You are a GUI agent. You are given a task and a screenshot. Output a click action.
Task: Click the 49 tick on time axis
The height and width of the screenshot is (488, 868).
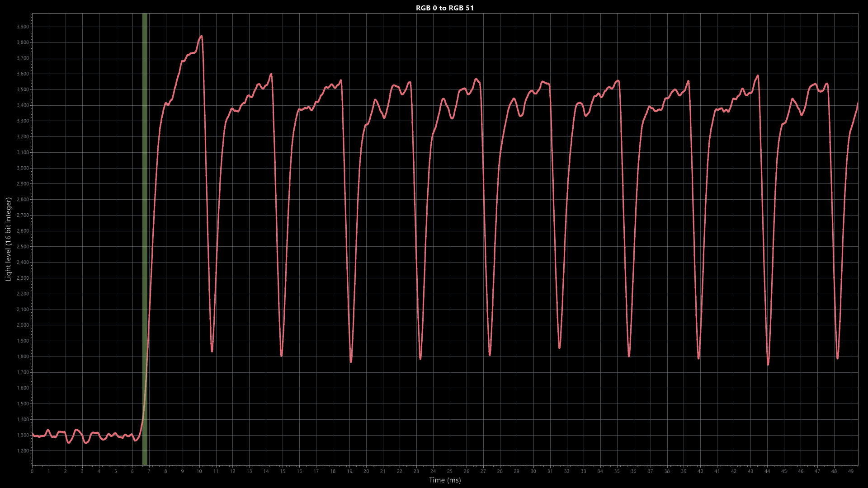(851, 471)
